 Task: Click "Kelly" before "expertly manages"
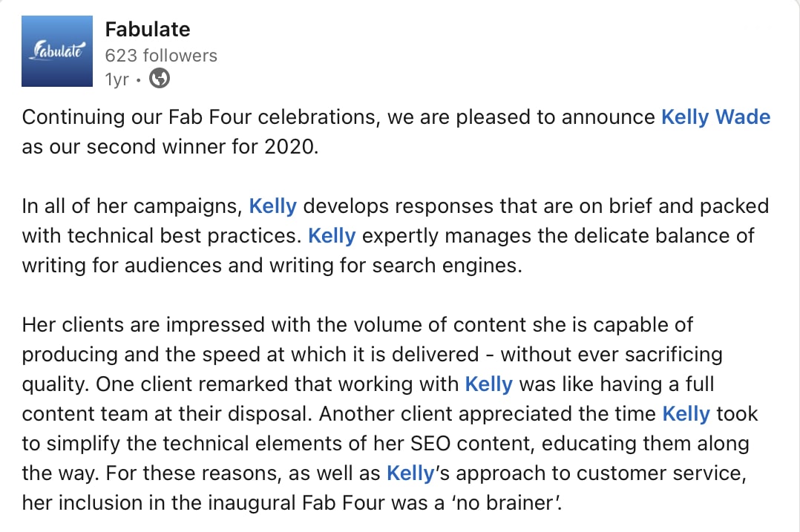click(332, 235)
